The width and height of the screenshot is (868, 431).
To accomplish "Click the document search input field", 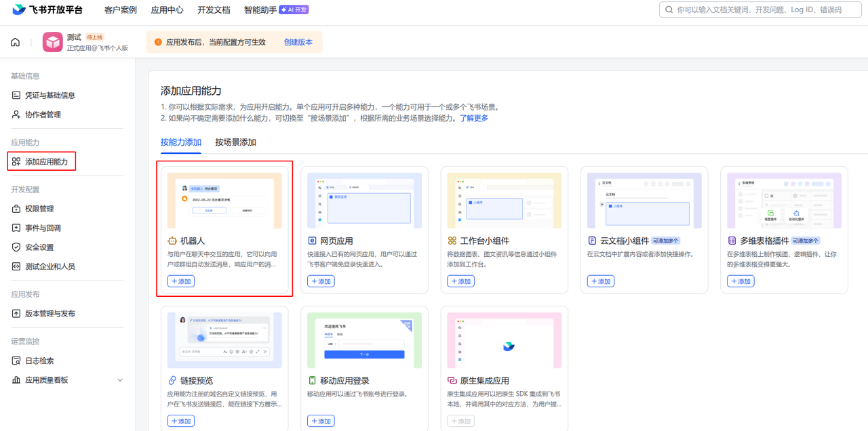I will tap(759, 9).
